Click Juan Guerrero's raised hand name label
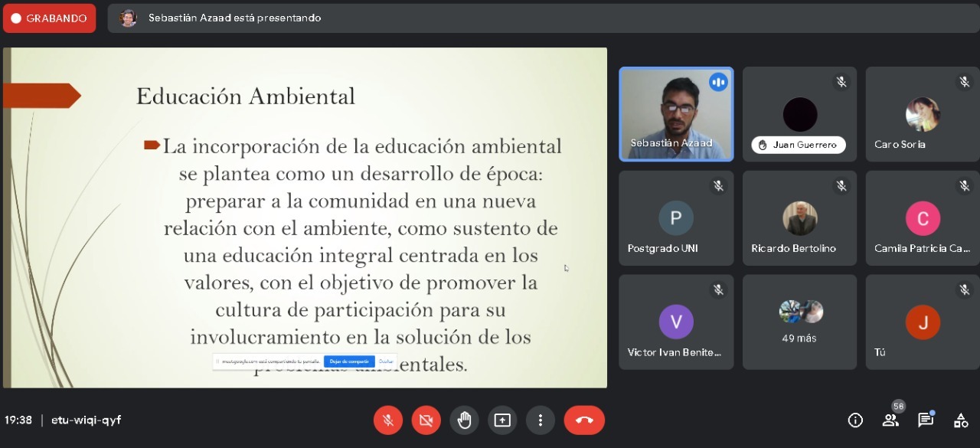This screenshot has width=980, height=448. 799,145
